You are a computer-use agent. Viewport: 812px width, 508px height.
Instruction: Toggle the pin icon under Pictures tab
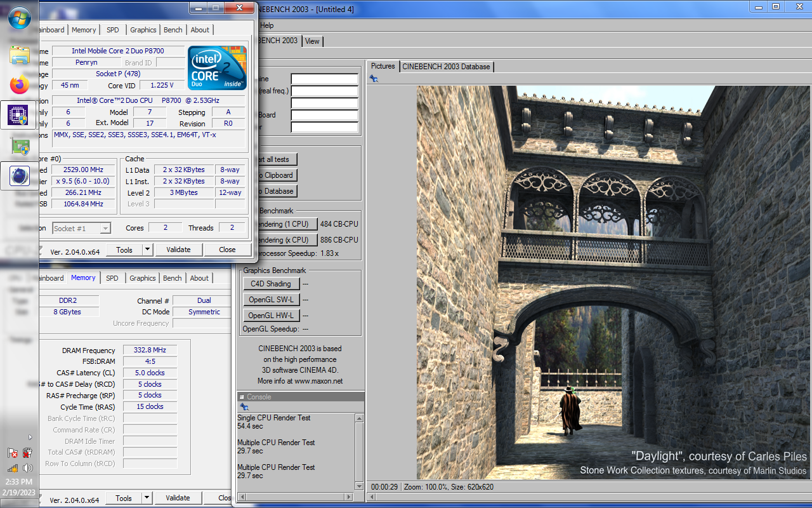point(374,79)
